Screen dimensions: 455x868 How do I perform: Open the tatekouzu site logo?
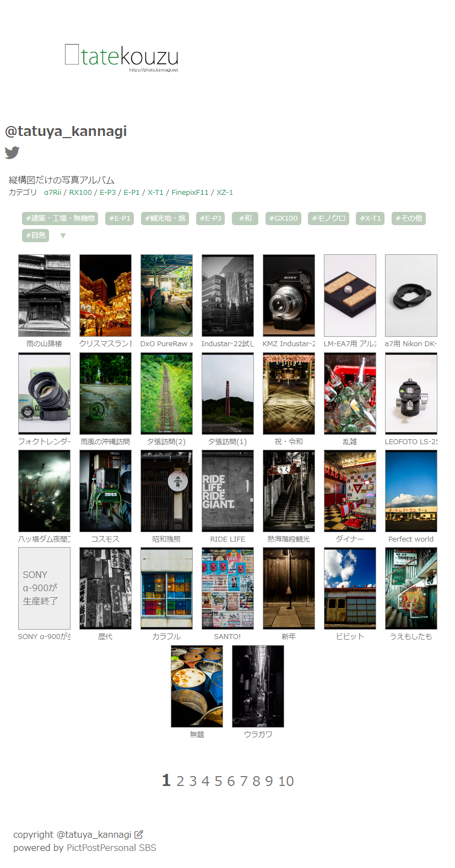pyautogui.click(x=122, y=57)
